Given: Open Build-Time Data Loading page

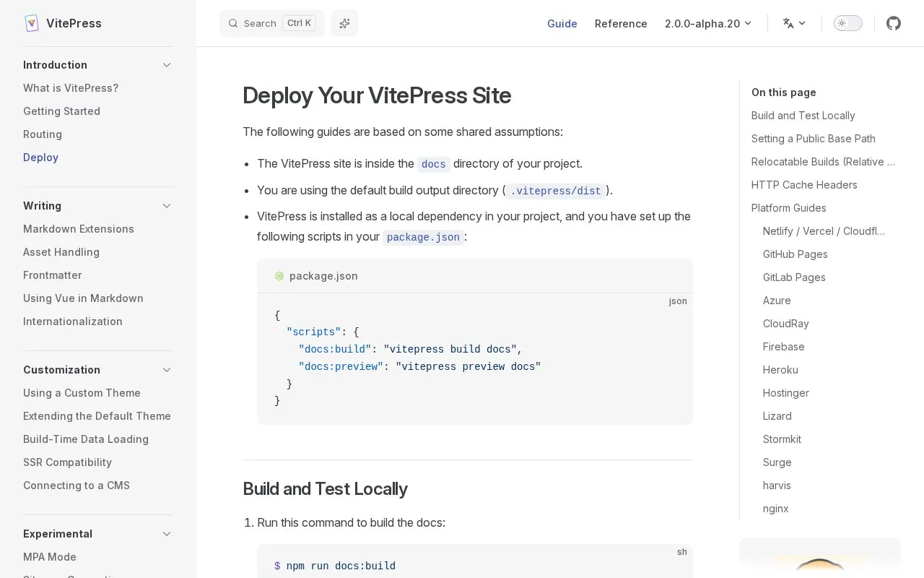Looking at the screenshot, I should coord(86,439).
